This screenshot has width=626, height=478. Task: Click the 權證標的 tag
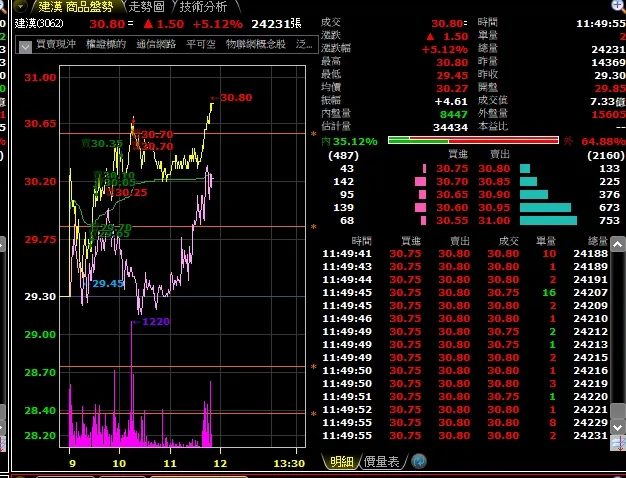click(106, 44)
